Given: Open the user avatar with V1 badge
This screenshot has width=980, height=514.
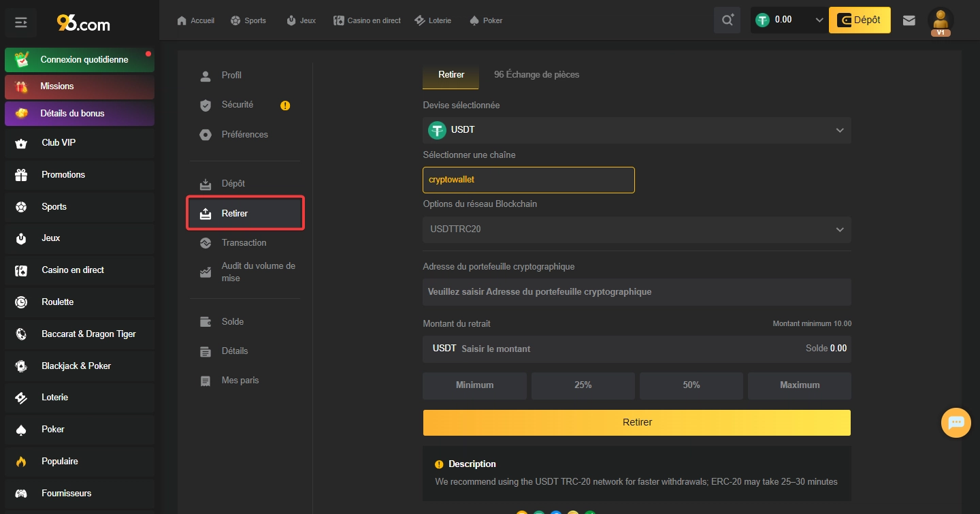Looking at the screenshot, I should [941, 21].
